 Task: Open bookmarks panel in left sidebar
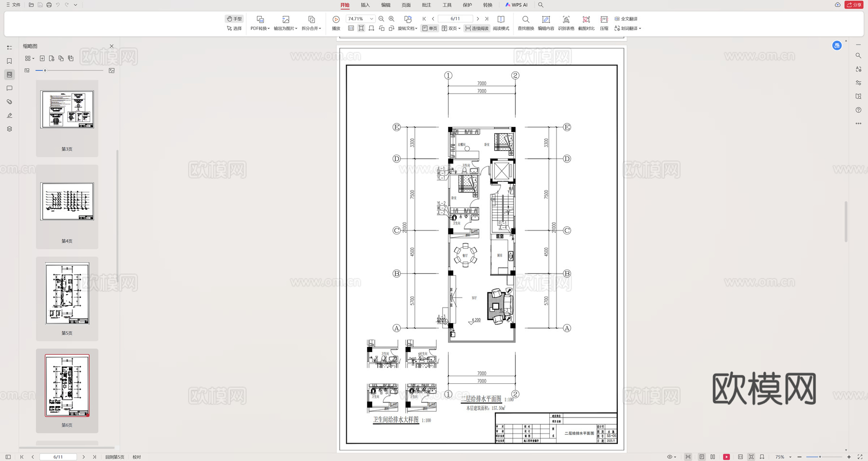(9, 61)
